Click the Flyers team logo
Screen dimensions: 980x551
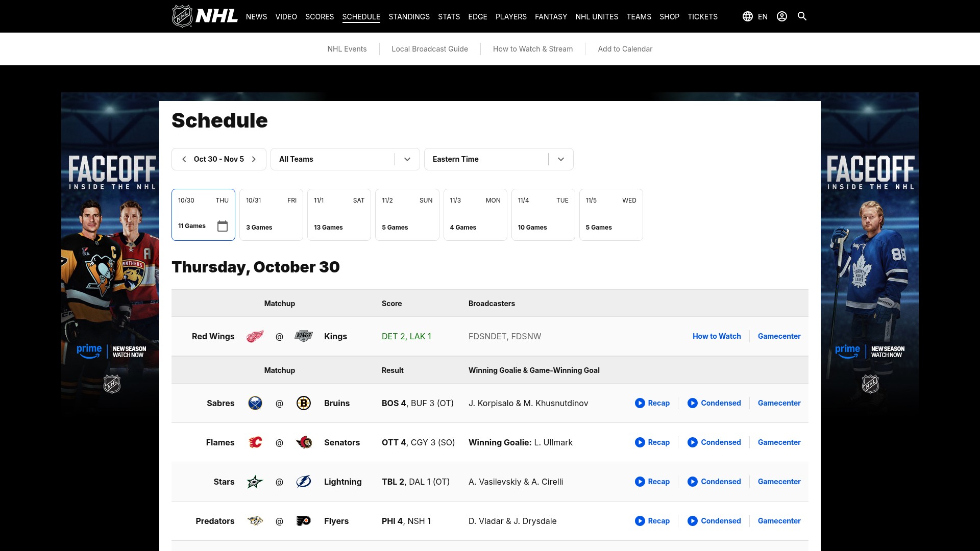(x=304, y=521)
